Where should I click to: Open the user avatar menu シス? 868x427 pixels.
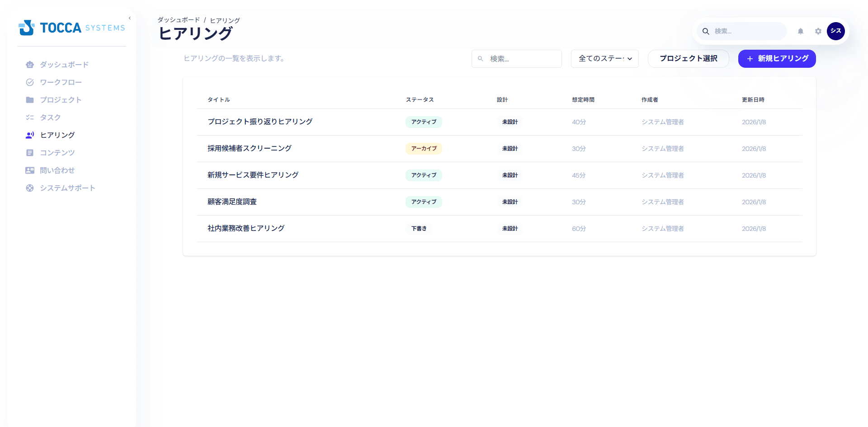835,31
